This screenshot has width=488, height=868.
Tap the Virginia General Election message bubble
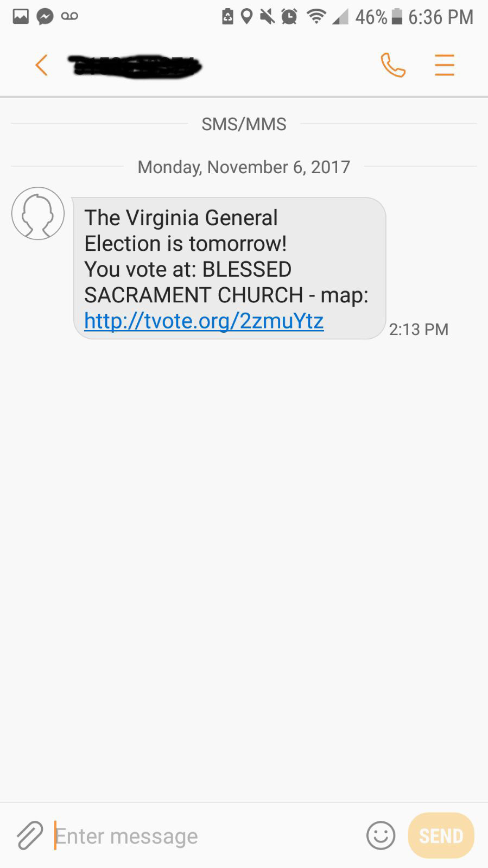tap(229, 256)
